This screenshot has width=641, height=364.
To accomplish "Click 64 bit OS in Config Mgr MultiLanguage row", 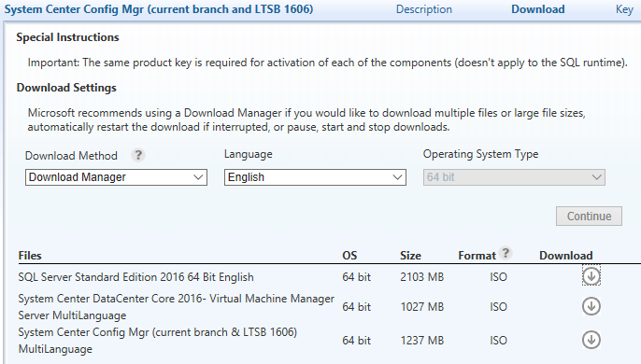I will click(357, 341).
